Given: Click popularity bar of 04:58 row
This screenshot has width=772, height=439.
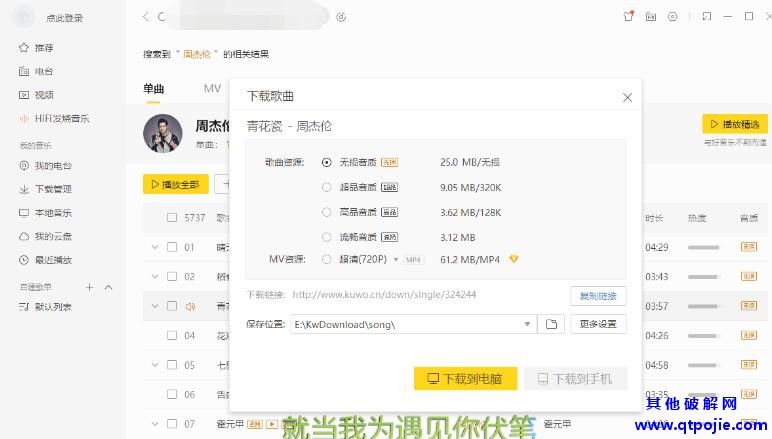Looking at the screenshot, I should [x=704, y=366].
